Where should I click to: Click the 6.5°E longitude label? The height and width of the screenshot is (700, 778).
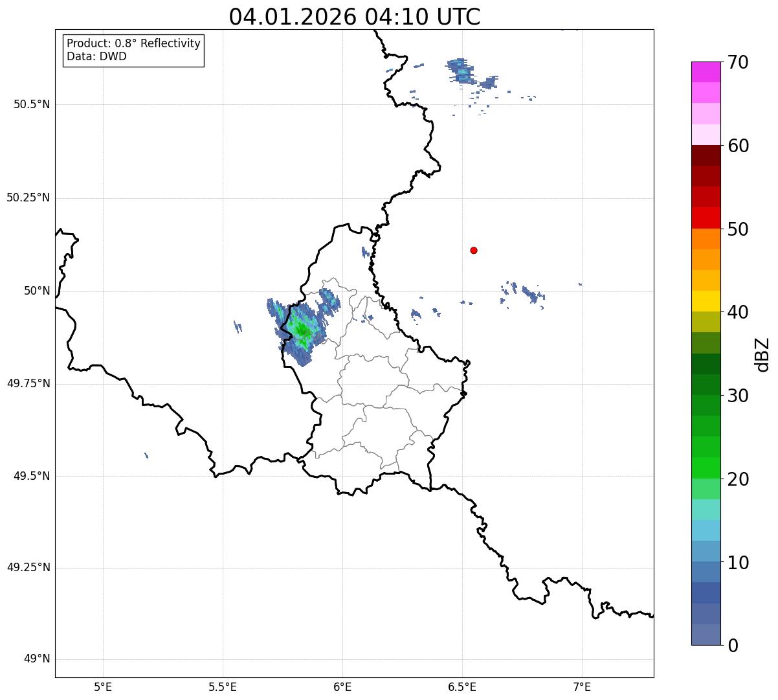pyautogui.click(x=462, y=687)
